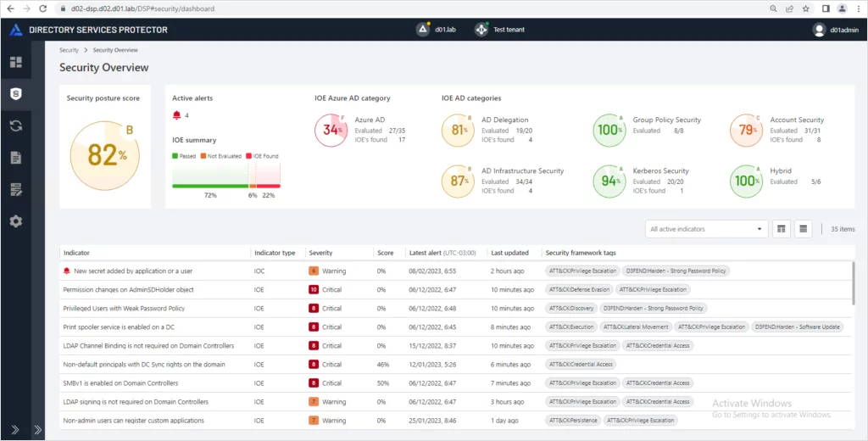
Task: Open the sync arrows sidebar icon
Action: [16, 126]
